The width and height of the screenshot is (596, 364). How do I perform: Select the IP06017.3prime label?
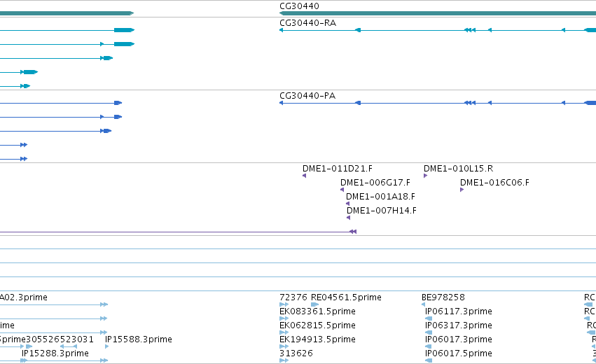coord(459,339)
